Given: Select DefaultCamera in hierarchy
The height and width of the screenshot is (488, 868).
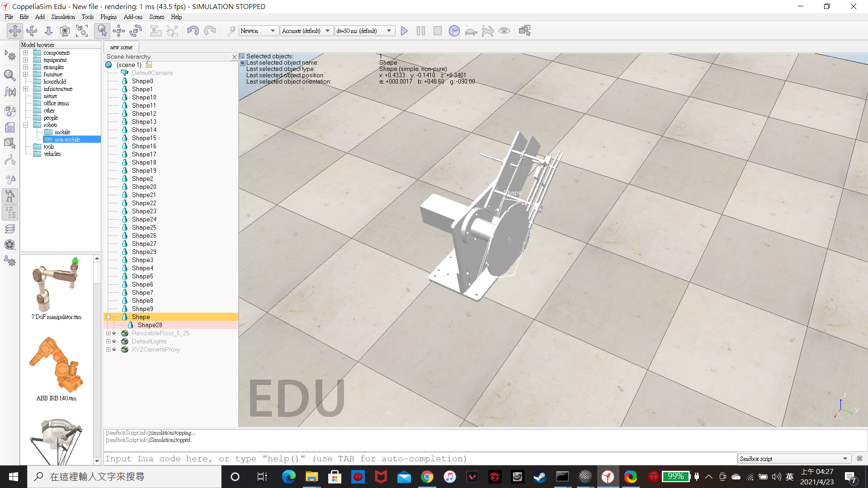Looking at the screenshot, I should pyautogui.click(x=152, y=73).
